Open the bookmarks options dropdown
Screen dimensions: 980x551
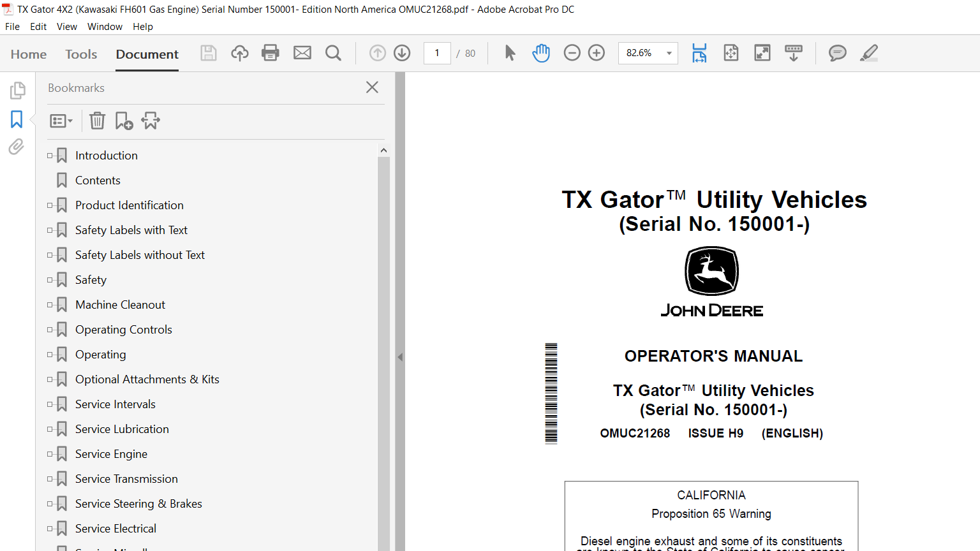[61, 121]
